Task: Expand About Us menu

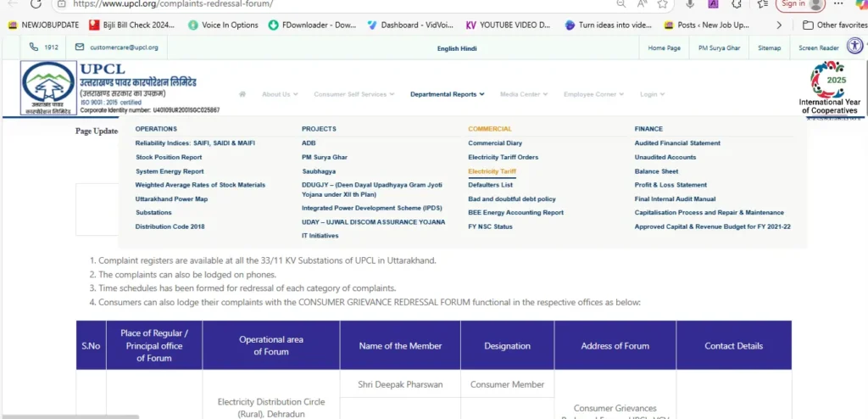Action: (x=280, y=94)
